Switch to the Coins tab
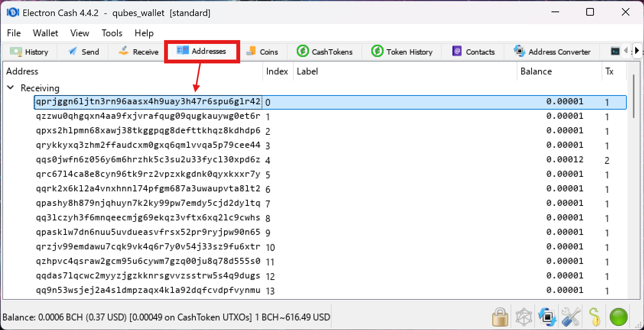Viewport: 644px width, 330px height. (x=262, y=52)
